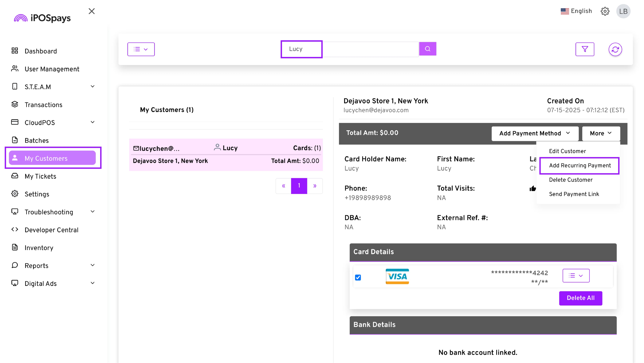Close the sidebar with X icon
Image resolution: width=644 pixels, height=363 pixels.
(92, 11)
